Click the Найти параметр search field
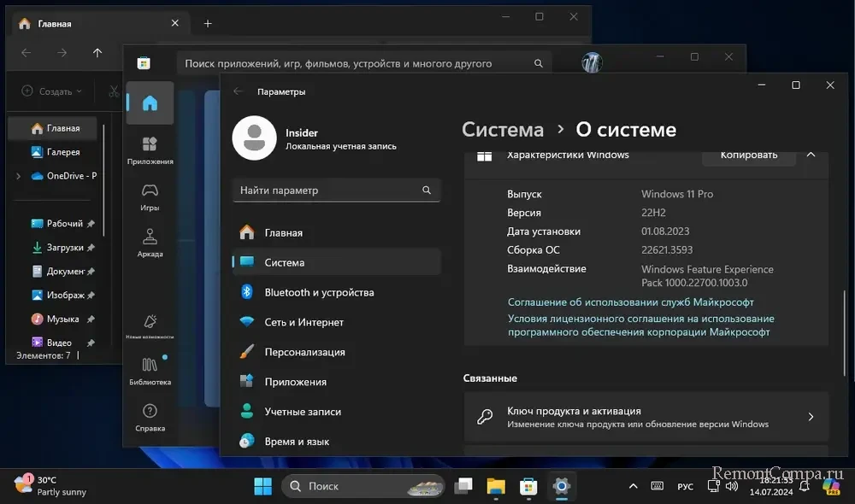The width and height of the screenshot is (855, 504). [336, 190]
